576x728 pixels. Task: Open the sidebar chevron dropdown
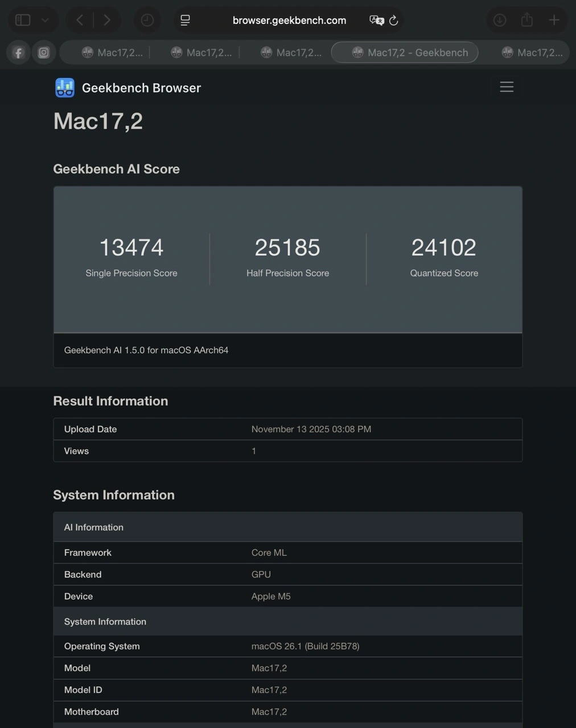pyautogui.click(x=45, y=20)
